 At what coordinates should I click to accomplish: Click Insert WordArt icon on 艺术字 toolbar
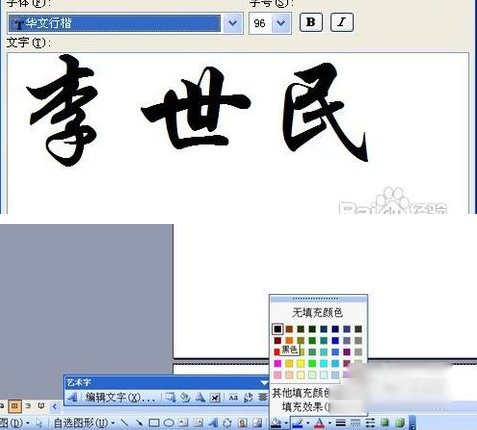[x=72, y=397]
